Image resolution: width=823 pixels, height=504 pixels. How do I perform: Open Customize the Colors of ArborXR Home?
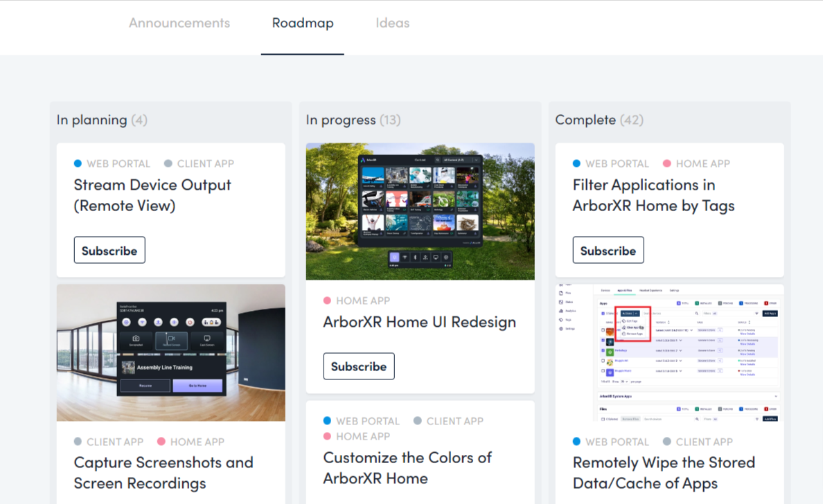[x=407, y=468]
